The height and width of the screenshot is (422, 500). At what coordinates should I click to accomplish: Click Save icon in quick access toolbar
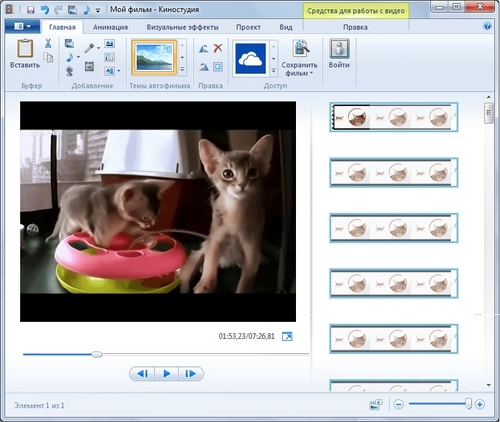[31, 10]
